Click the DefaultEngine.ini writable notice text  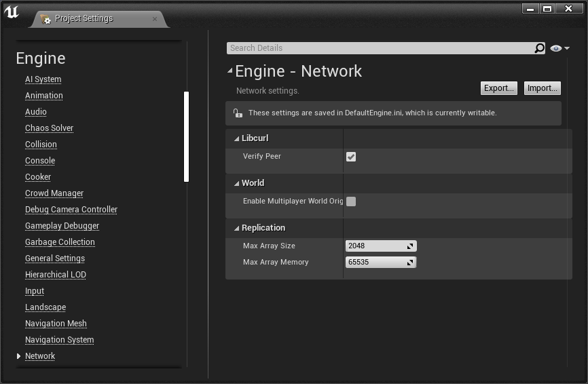372,113
